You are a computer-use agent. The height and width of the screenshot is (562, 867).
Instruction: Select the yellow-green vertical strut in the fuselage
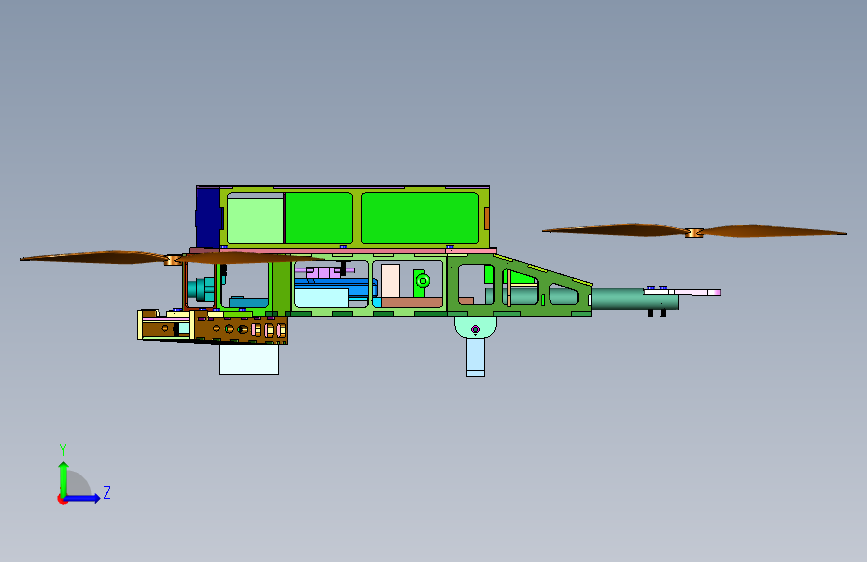(281, 285)
